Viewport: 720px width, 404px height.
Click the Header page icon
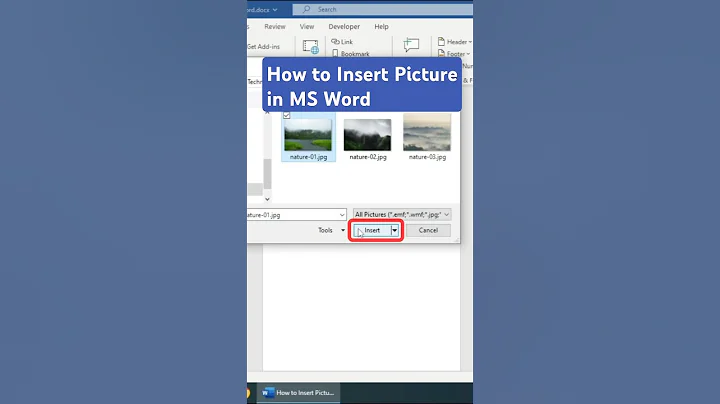coord(441,41)
